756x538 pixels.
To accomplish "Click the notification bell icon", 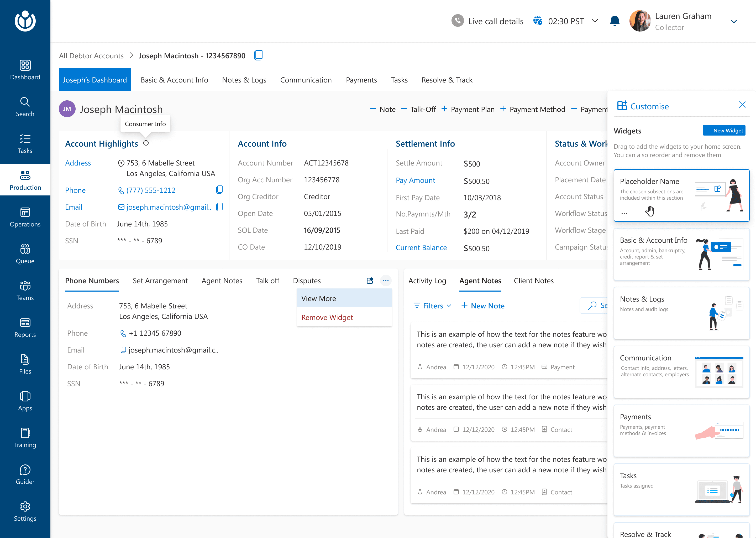I will [614, 21].
